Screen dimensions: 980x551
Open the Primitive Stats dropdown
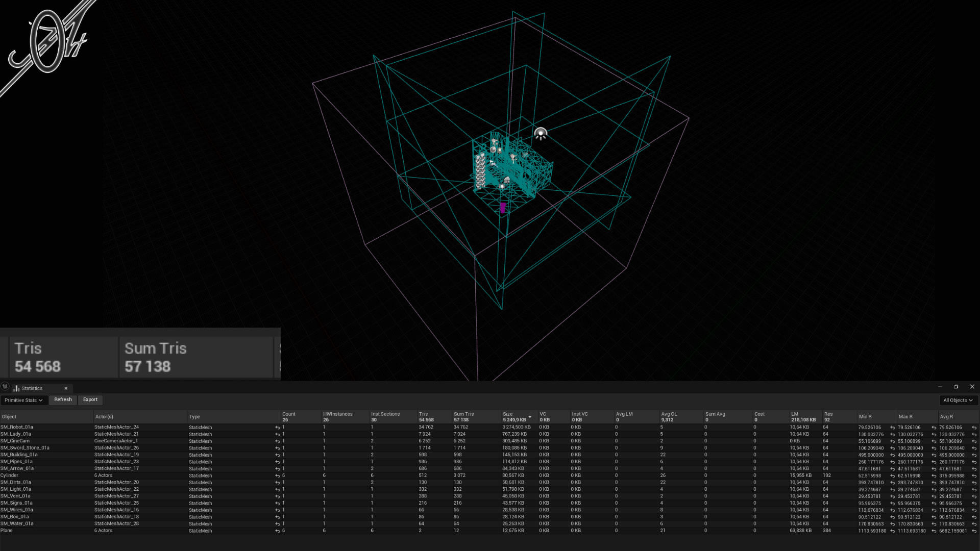(x=23, y=400)
